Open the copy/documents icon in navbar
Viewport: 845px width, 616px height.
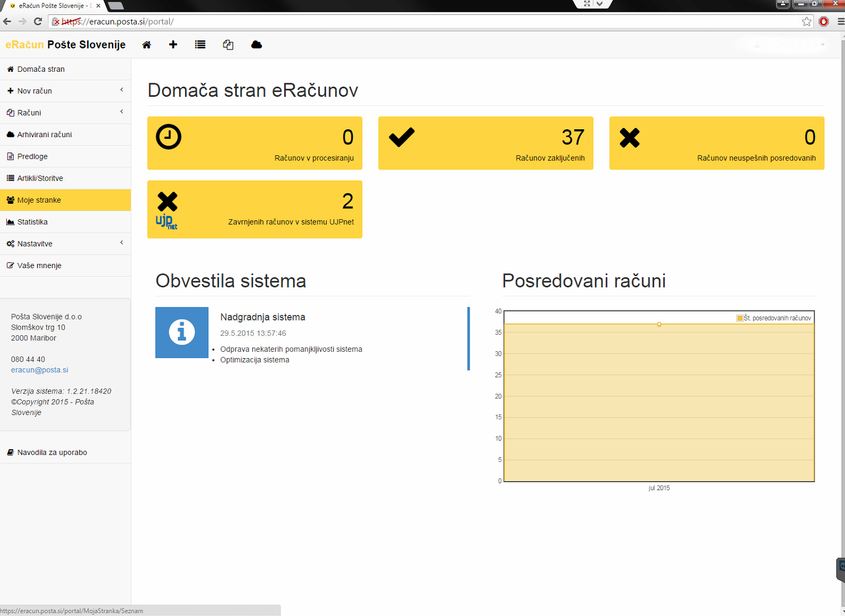click(x=228, y=45)
